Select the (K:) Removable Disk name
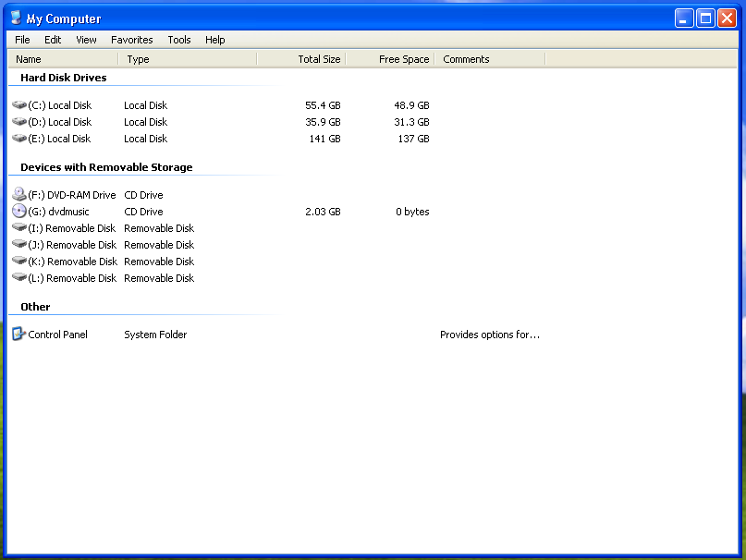The height and width of the screenshot is (560, 746). [x=73, y=262]
